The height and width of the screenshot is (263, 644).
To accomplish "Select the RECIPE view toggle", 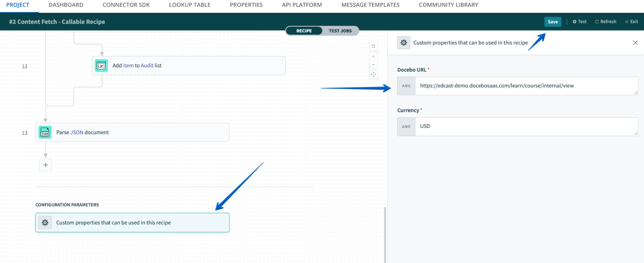I will pos(304,31).
